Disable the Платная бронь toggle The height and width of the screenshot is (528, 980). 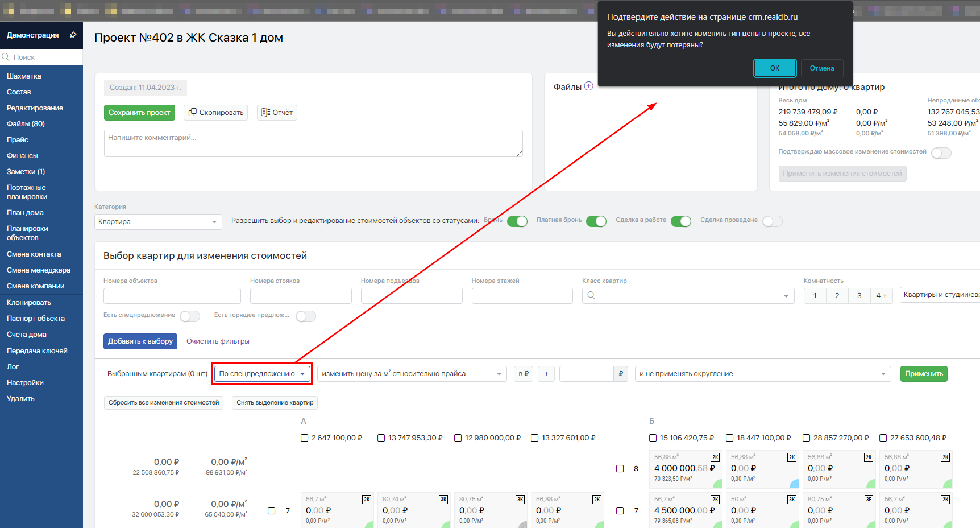[596, 221]
